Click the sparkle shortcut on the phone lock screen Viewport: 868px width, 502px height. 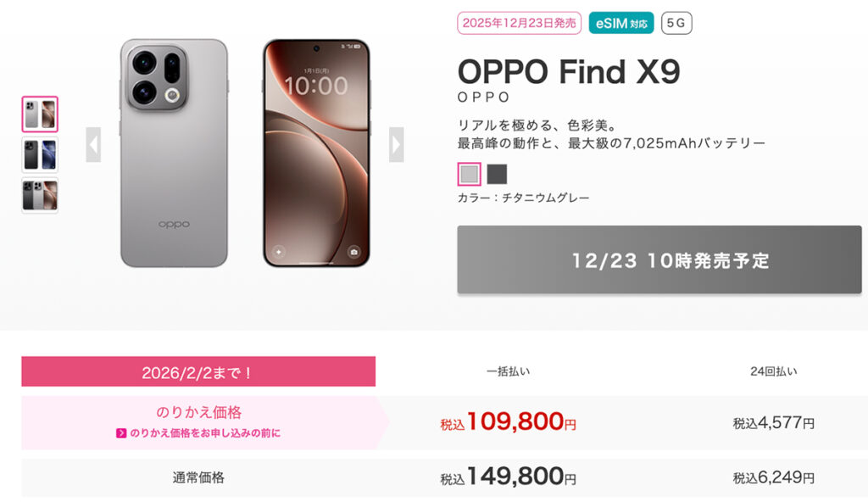(278, 252)
